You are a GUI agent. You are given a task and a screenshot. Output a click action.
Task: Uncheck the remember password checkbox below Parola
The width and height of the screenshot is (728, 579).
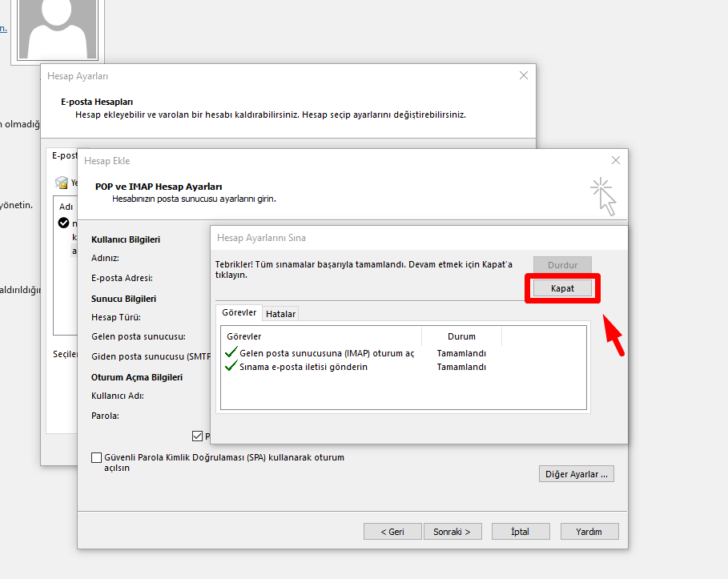197,436
